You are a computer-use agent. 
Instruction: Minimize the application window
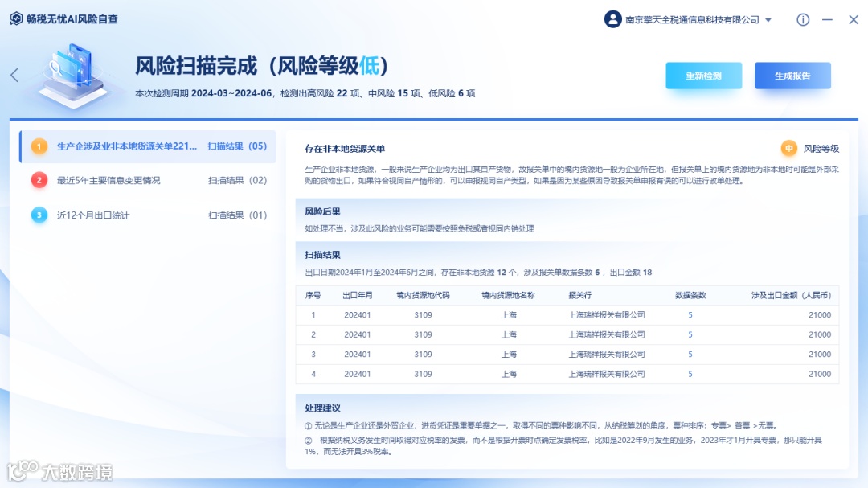point(827,20)
